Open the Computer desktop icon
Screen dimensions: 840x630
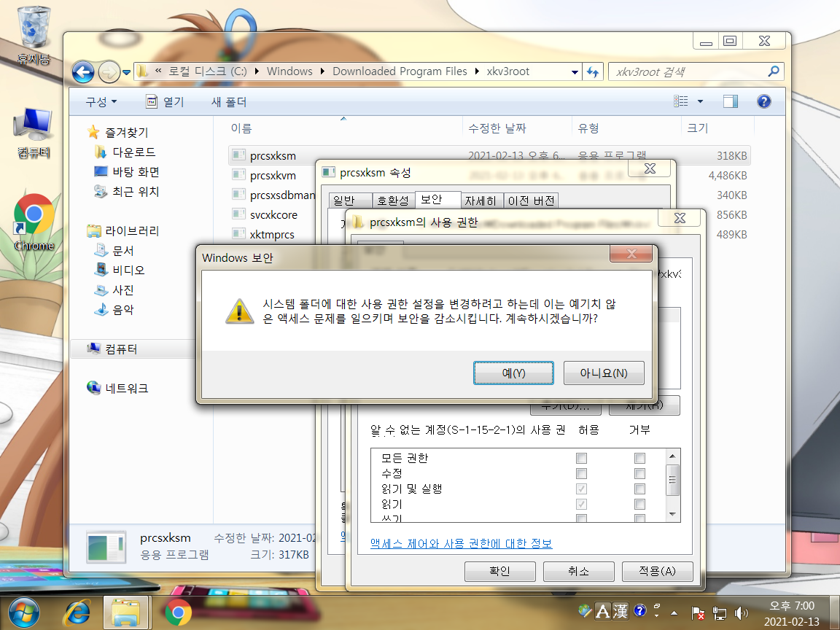[34, 133]
